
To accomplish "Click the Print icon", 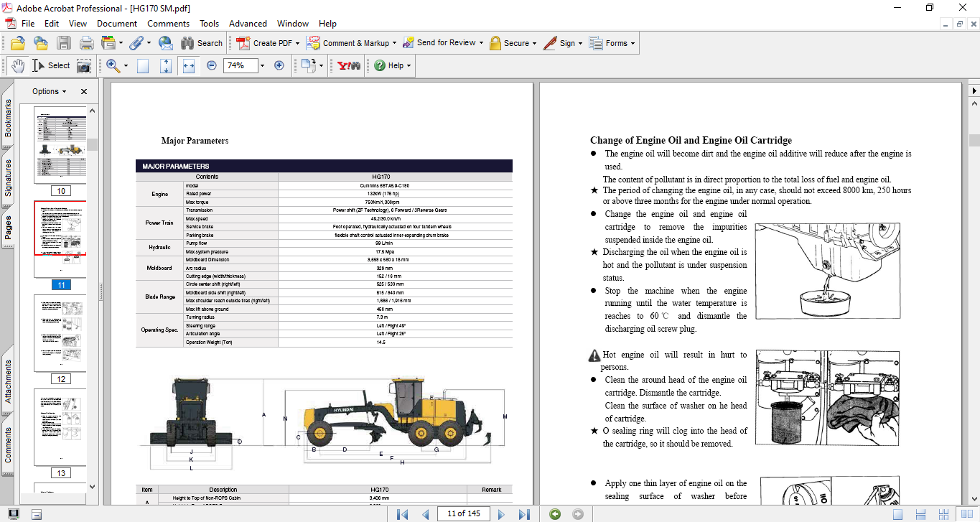I will (x=87, y=43).
